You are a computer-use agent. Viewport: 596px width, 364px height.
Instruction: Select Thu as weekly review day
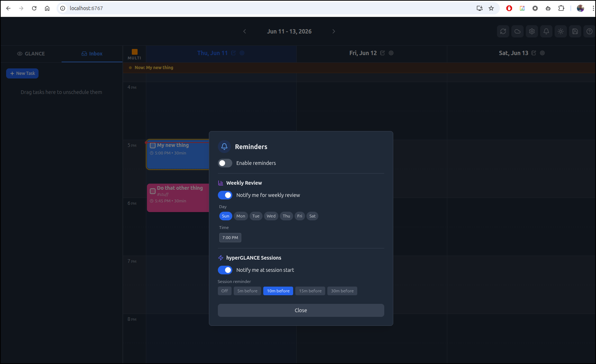click(286, 216)
